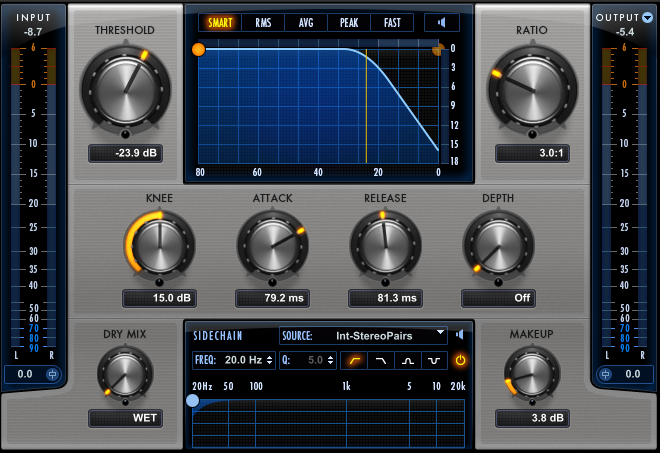Click the sidechain FREQ field stepper
The width and height of the screenshot is (660, 453).
click(x=269, y=360)
